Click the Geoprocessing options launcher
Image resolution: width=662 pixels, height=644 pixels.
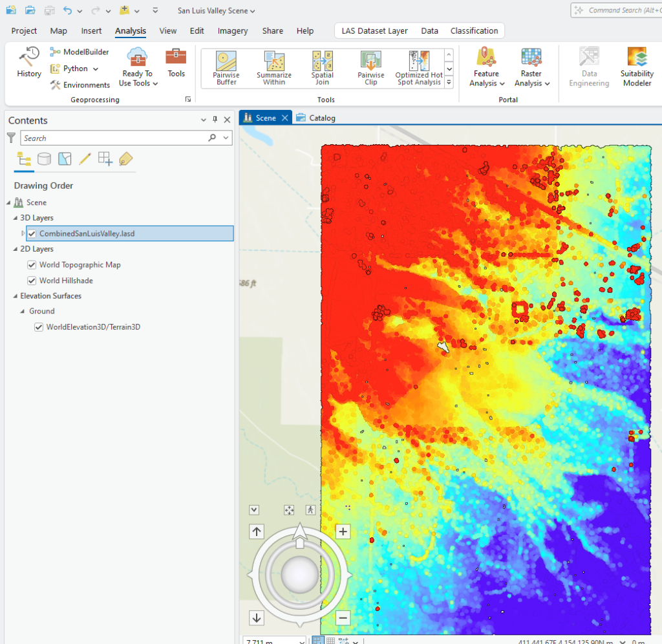pos(188,98)
